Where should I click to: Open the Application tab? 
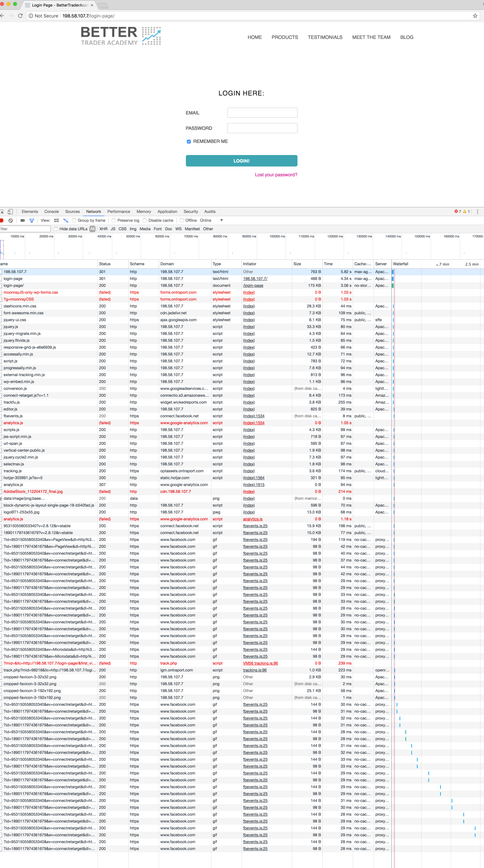point(167,212)
